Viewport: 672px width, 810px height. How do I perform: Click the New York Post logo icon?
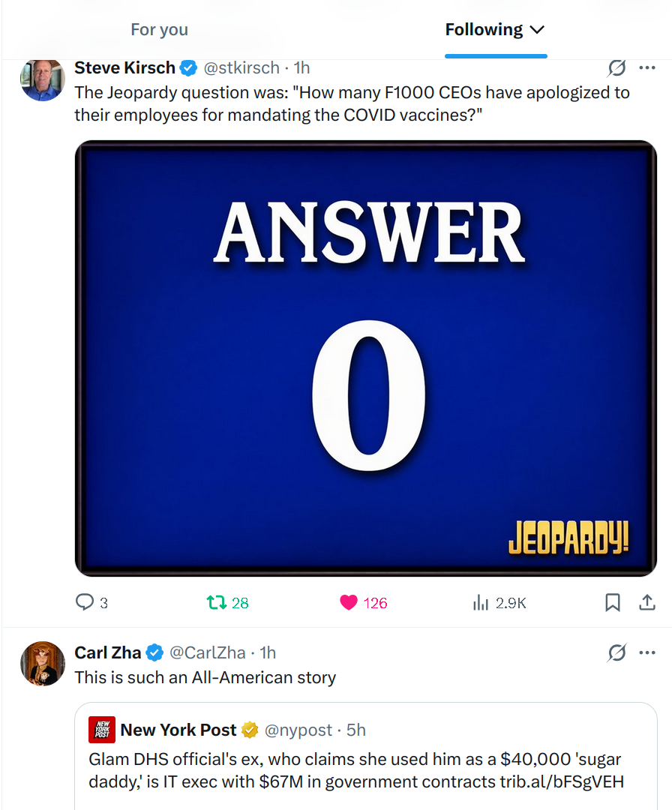pyautogui.click(x=102, y=730)
